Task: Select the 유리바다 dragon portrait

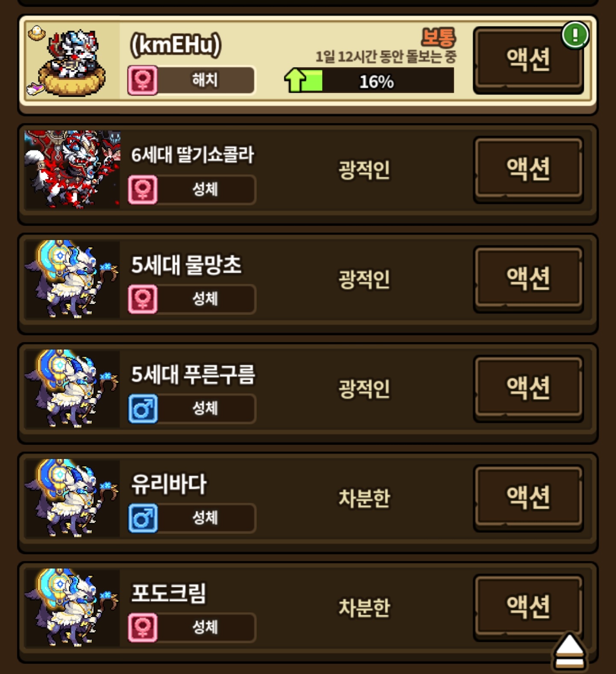Action: click(72, 498)
